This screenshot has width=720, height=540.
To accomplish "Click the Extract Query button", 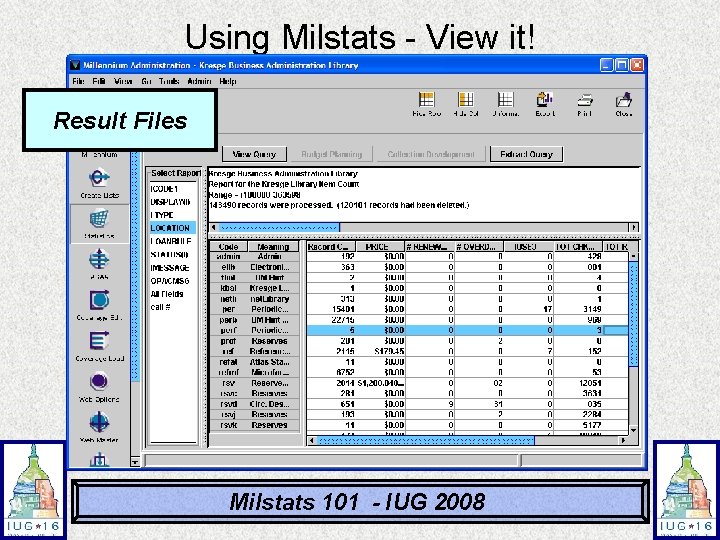I will coord(526,154).
